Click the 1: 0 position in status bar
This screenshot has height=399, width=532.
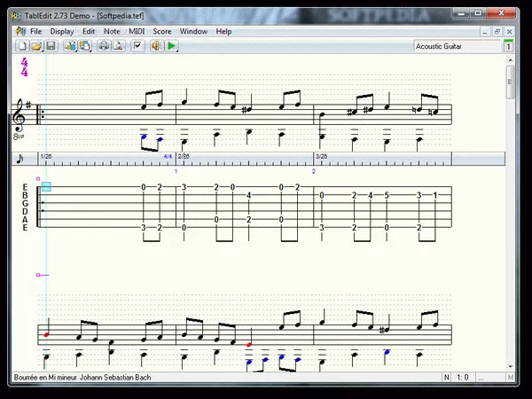(463, 378)
